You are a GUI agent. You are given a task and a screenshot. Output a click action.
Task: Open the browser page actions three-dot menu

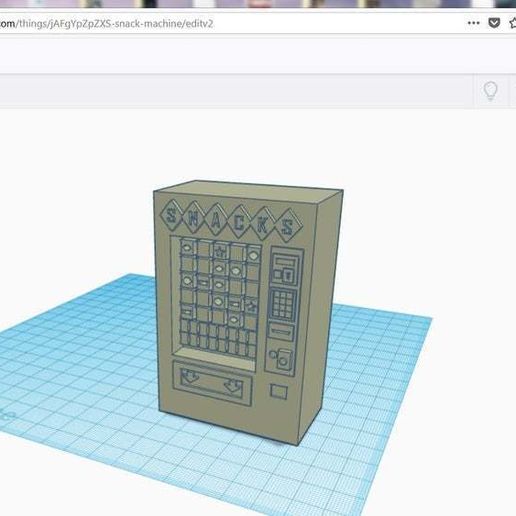coord(473,23)
